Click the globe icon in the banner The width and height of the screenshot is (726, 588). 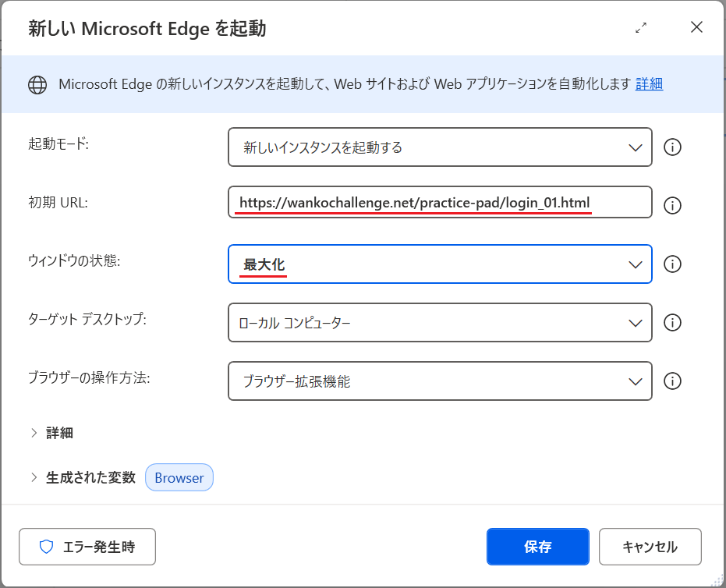tap(37, 85)
